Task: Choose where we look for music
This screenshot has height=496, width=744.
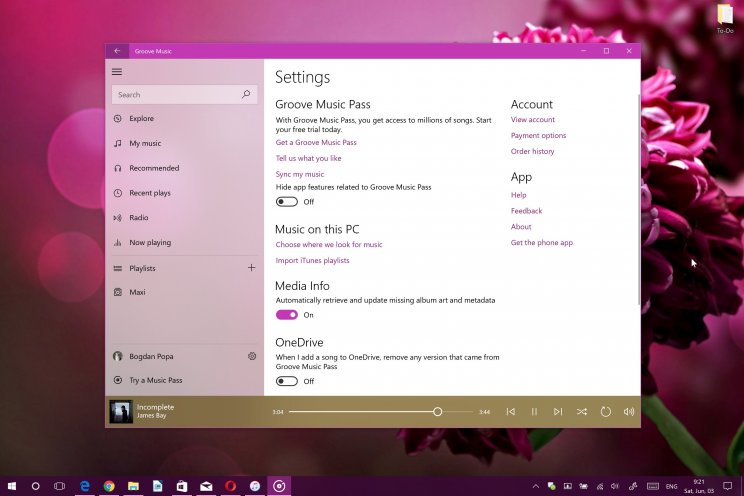Action: 329,244
